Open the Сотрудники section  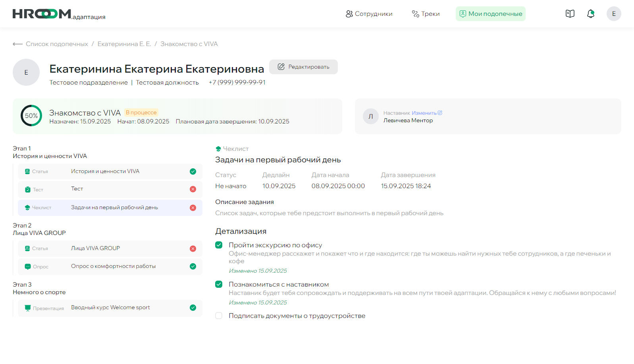[x=369, y=14]
